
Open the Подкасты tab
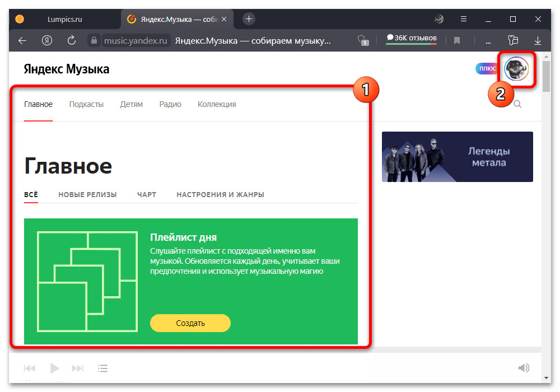tap(86, 104)
